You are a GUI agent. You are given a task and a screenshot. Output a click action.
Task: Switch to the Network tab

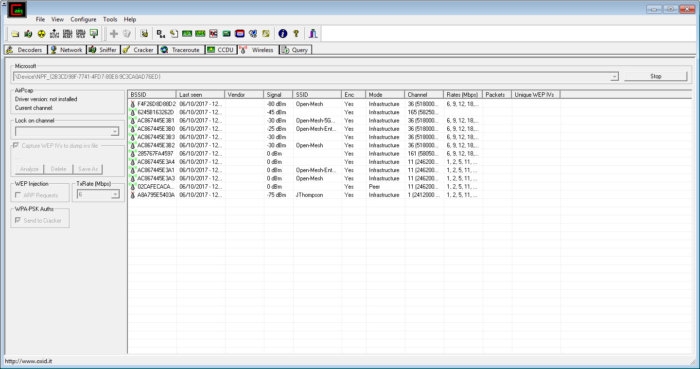[x=67, y=50]
